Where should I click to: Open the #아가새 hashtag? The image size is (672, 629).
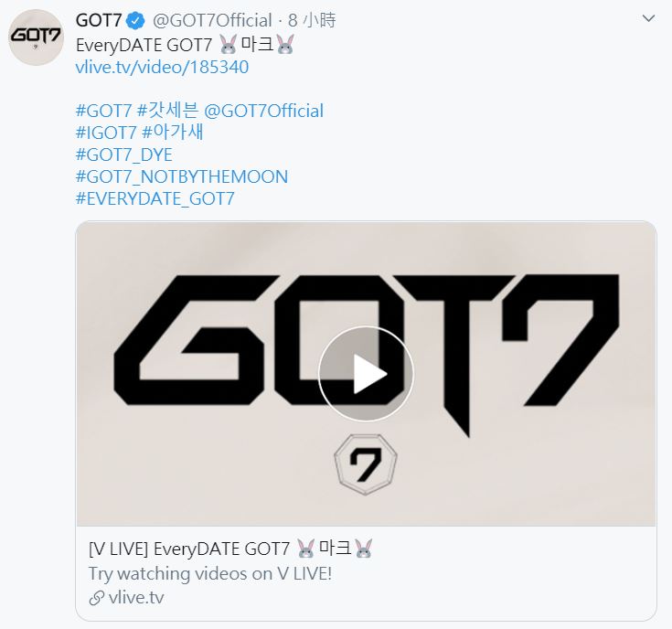(x=172, y=133)
